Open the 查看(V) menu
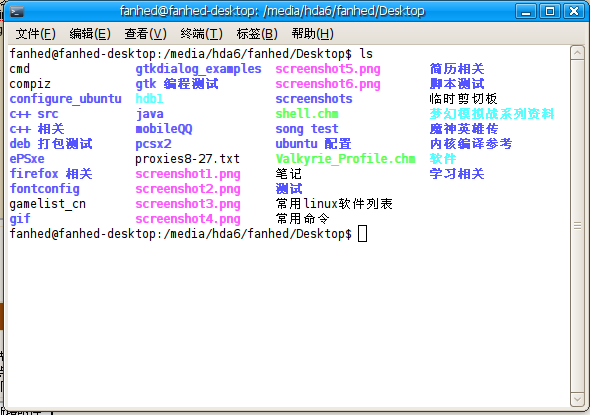590x415 pixels. point(145,34)
